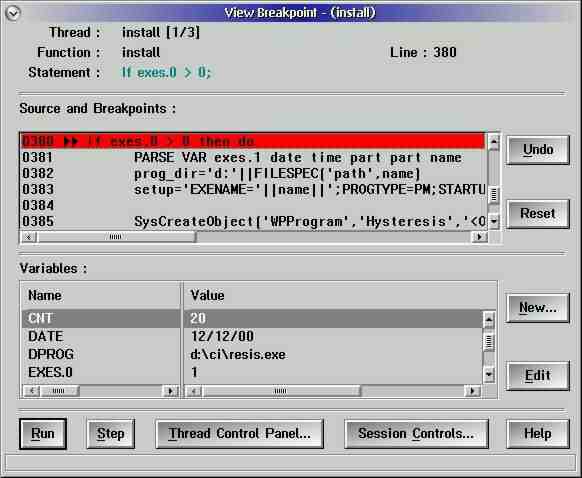Click the Name column header
The width and height of the screenshot is (582, 478).
[45, 295]
